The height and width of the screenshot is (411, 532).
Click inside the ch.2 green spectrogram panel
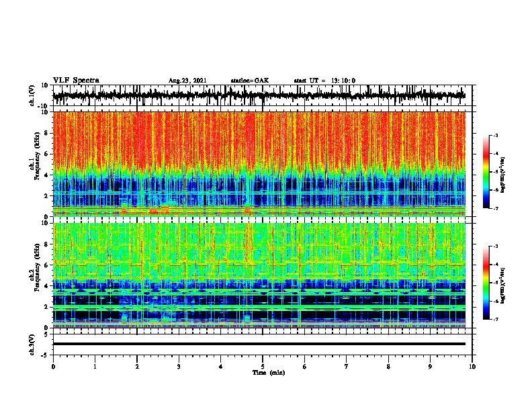[259, 275]
